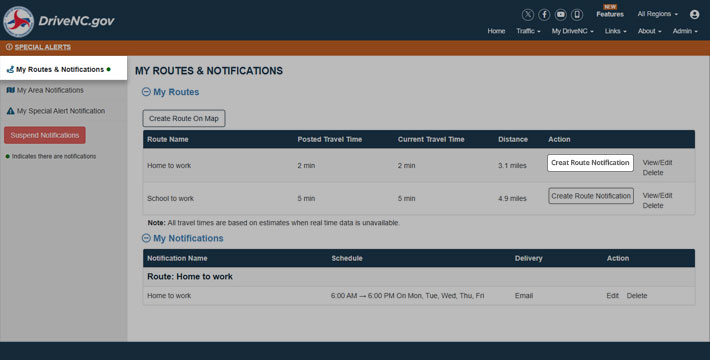
Task: Select My Special Alert Notification sidebar tab
Action: (63, 111)
